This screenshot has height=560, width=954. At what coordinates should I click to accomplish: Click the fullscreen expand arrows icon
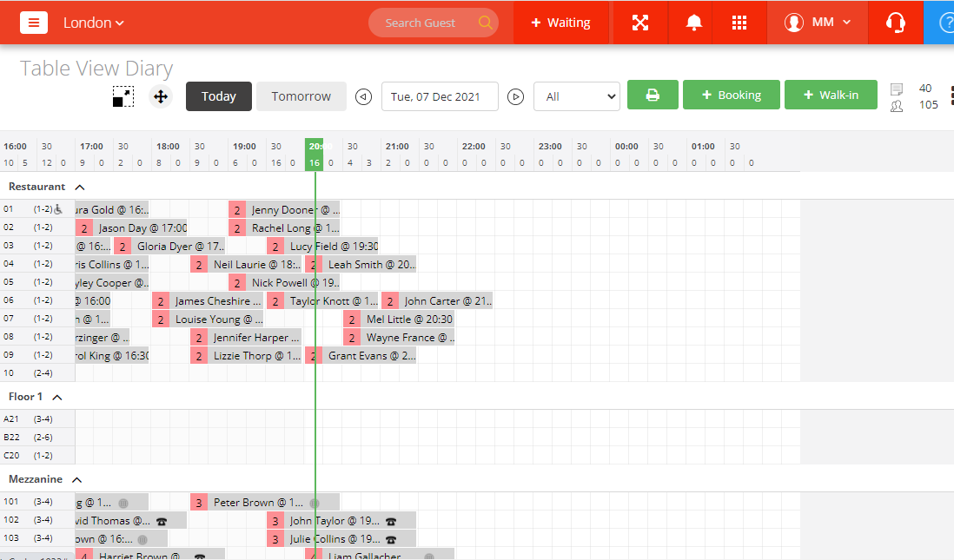(x=640, y=23)
